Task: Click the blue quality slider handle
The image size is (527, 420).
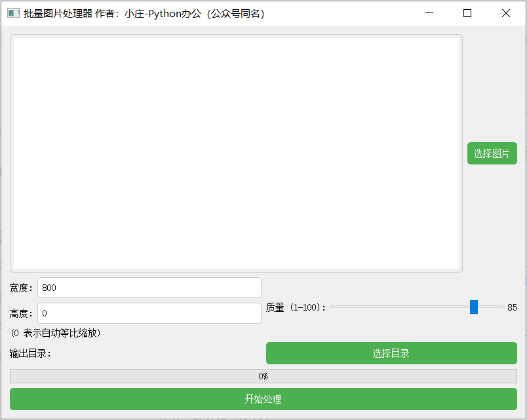Action: (473, 306)
